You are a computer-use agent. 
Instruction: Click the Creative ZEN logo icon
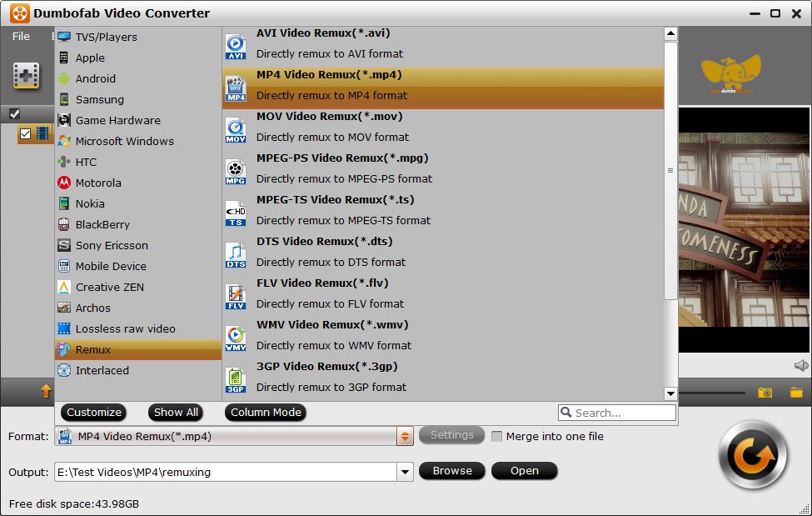(63, 287)
